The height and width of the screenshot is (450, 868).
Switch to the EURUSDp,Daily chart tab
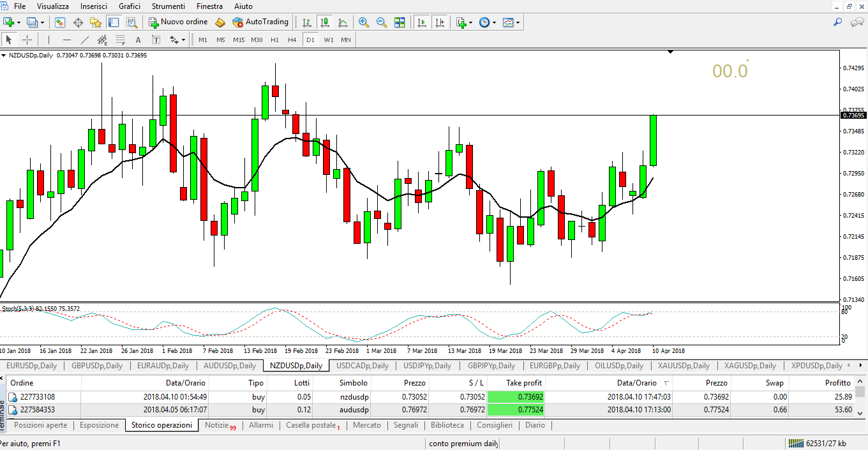click(x=31, y=366)
